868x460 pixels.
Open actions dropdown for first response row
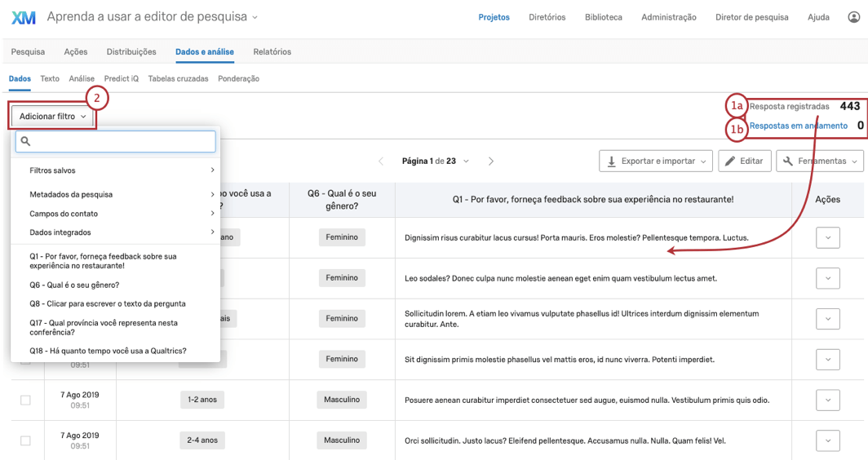point(828,237)
